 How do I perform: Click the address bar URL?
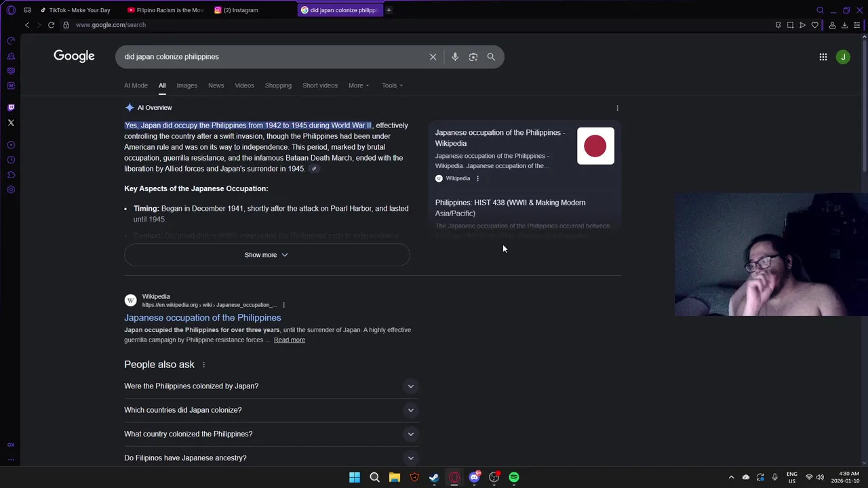click(x=111, y=25)
